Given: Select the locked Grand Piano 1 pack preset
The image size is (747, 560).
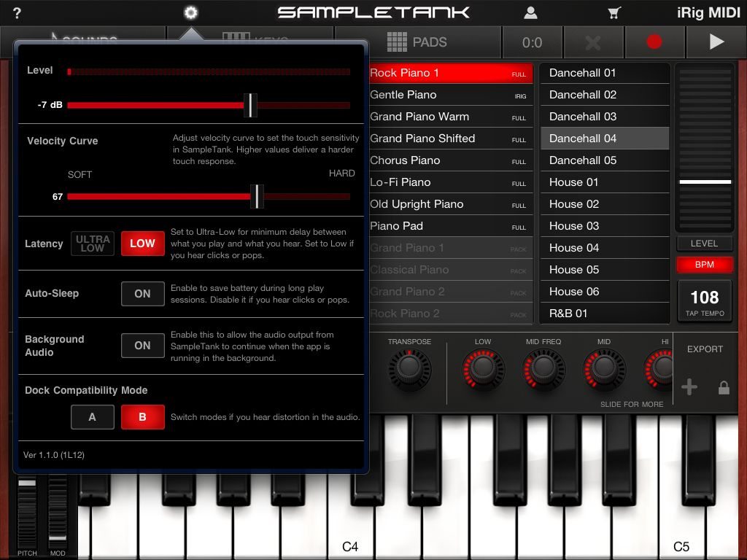Looking at the screenshot, I should click(x=450, y=248).
